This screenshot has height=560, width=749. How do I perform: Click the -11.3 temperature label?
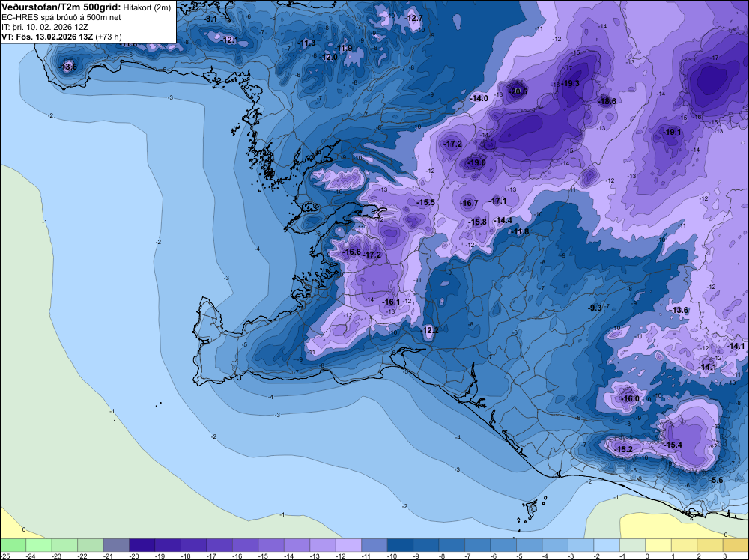click(306, 43)
